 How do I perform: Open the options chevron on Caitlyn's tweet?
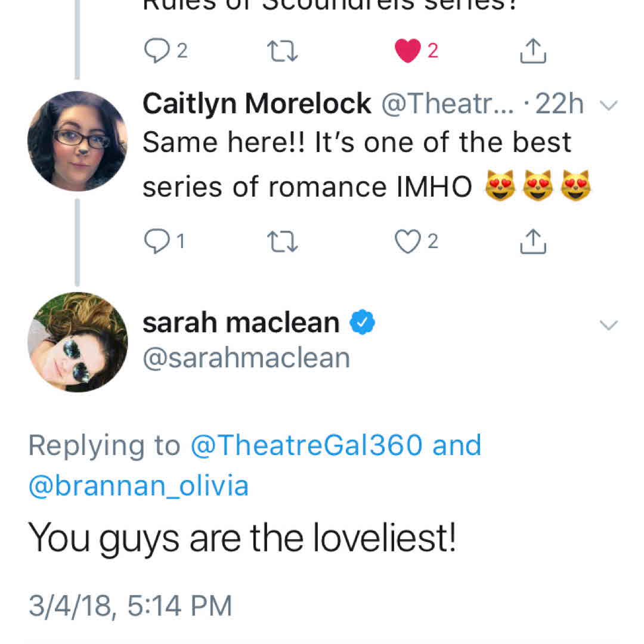[x=609, y=106]
